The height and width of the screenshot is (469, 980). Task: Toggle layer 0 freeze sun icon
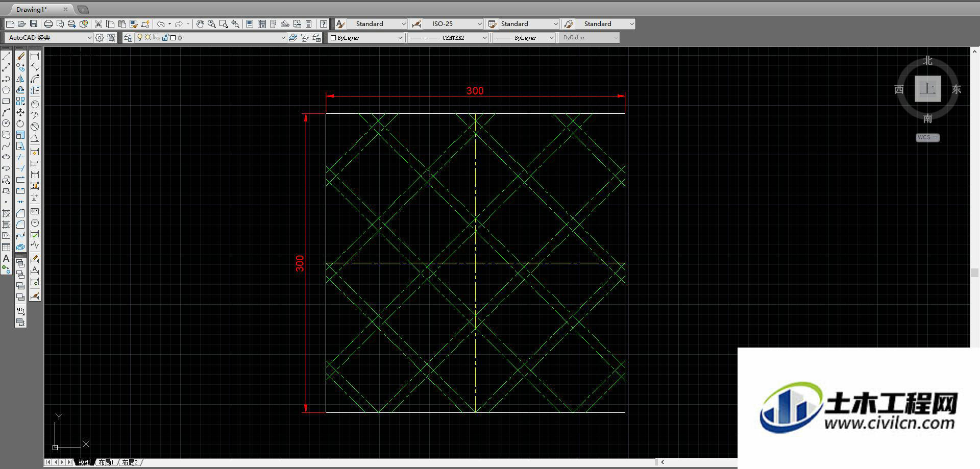[148, 37]
